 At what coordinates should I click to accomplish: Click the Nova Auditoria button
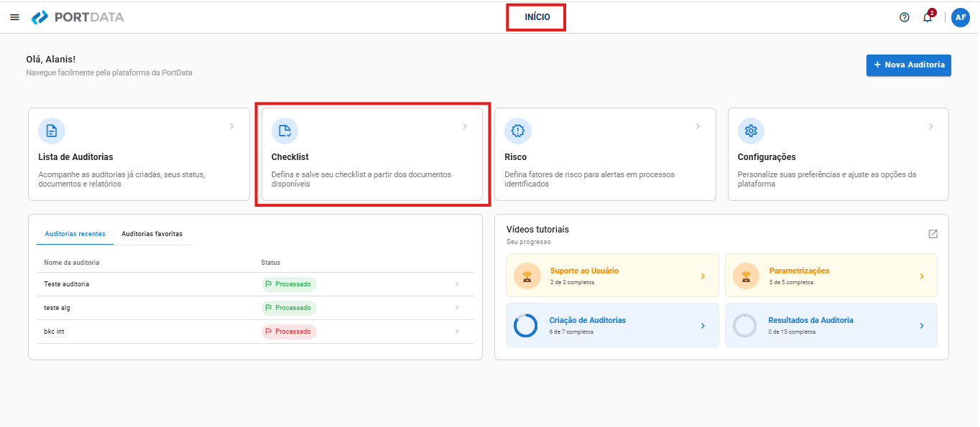[909, 65]
